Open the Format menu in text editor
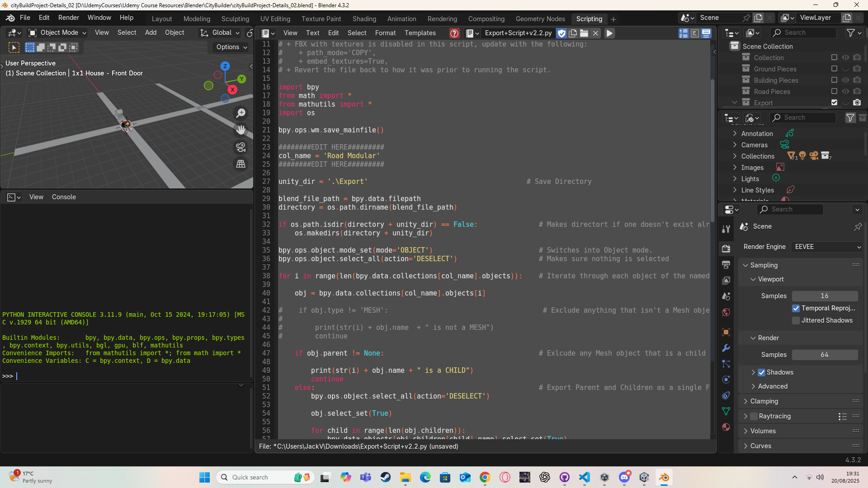Viewport: 868px width, 488px height. [385, 33]
